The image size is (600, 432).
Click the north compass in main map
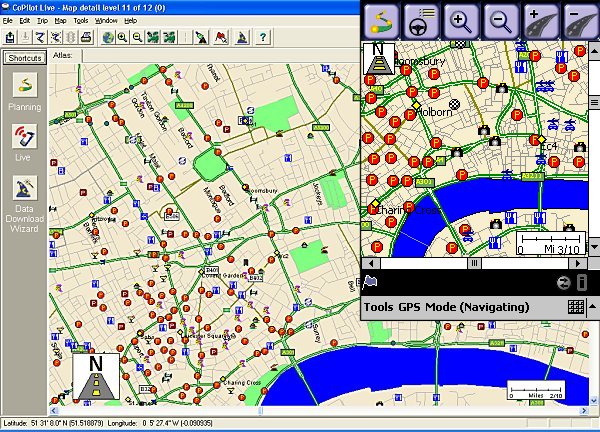[96, 377]
